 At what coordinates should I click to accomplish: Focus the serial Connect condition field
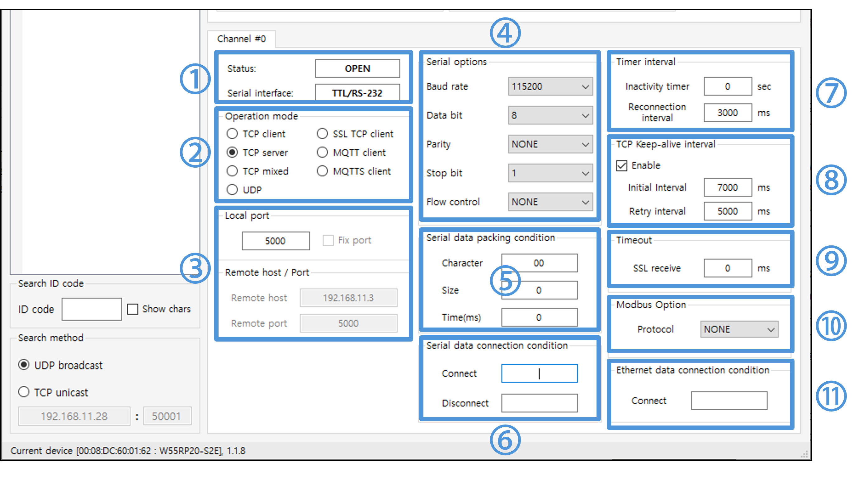tap(539, 373)
